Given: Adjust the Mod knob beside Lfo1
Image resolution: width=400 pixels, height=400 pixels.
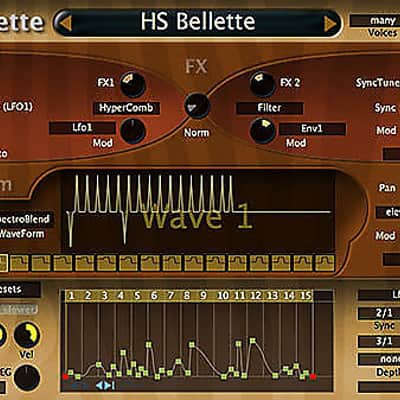Looking at the screenshot, I should tap(133, 131).
